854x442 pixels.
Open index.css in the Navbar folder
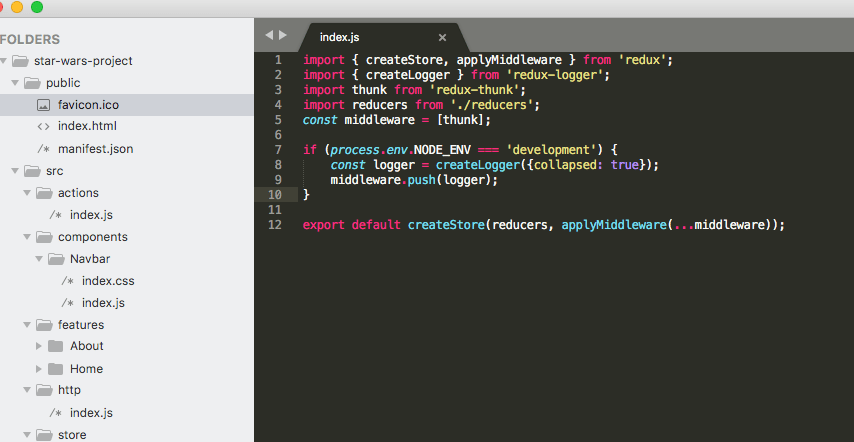[107, 281]
